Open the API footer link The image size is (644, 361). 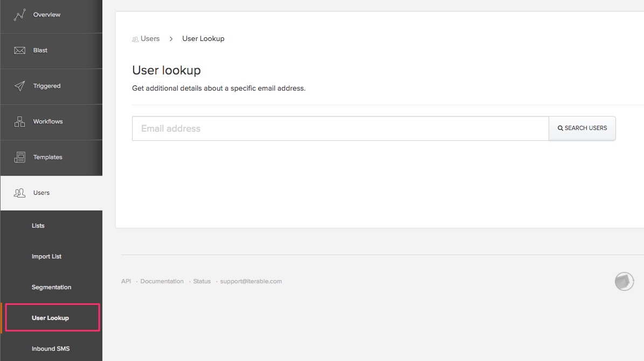pyautogui.click(x=126, y=281)
